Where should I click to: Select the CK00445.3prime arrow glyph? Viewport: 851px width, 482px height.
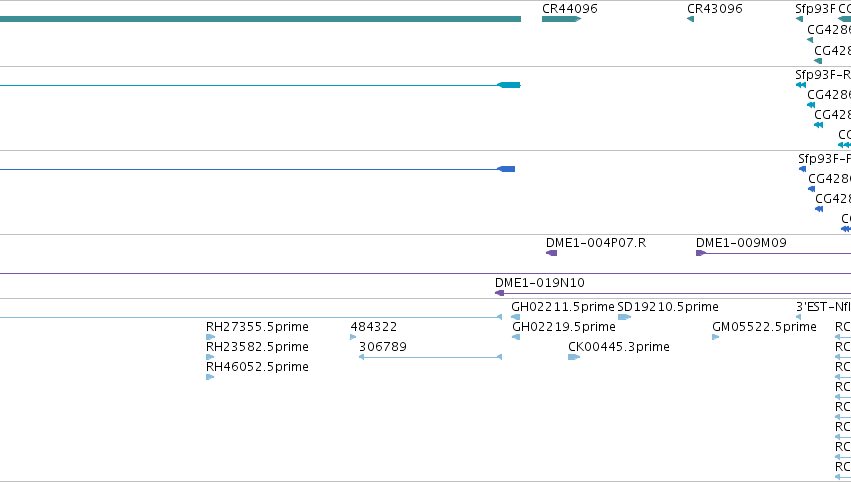(x=574, y=357)
